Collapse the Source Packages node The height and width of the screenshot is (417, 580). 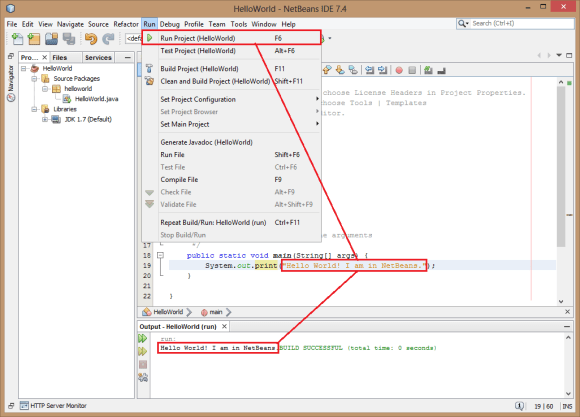[x=34, y=78]
